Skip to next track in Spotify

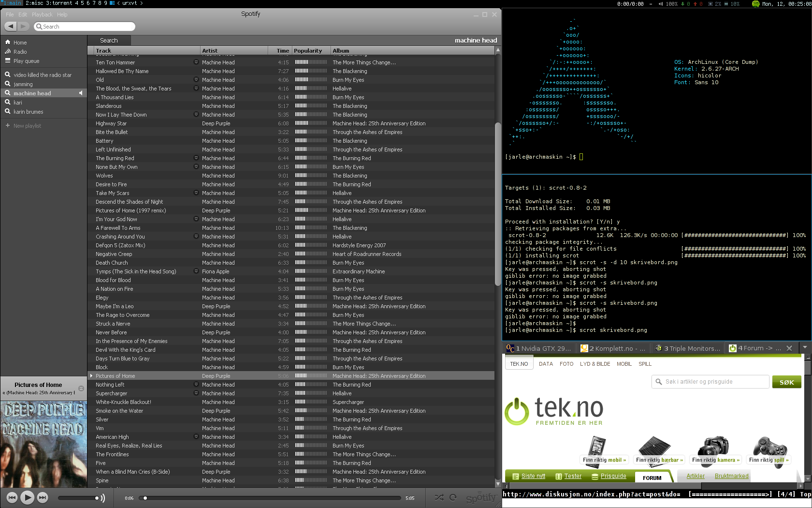43,497
